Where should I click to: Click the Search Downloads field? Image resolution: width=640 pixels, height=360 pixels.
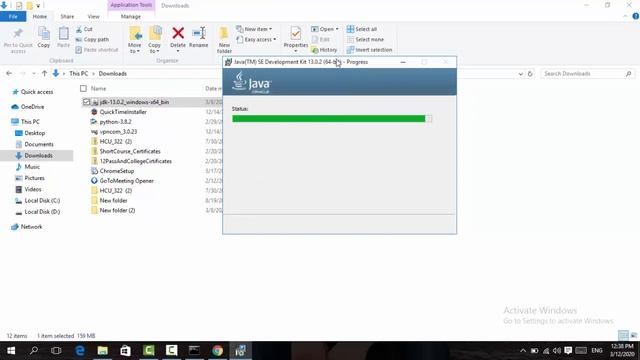pos(587,74)
